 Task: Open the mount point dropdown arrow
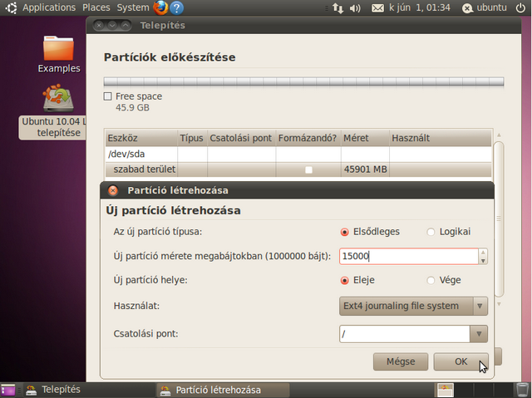point(478,334)
